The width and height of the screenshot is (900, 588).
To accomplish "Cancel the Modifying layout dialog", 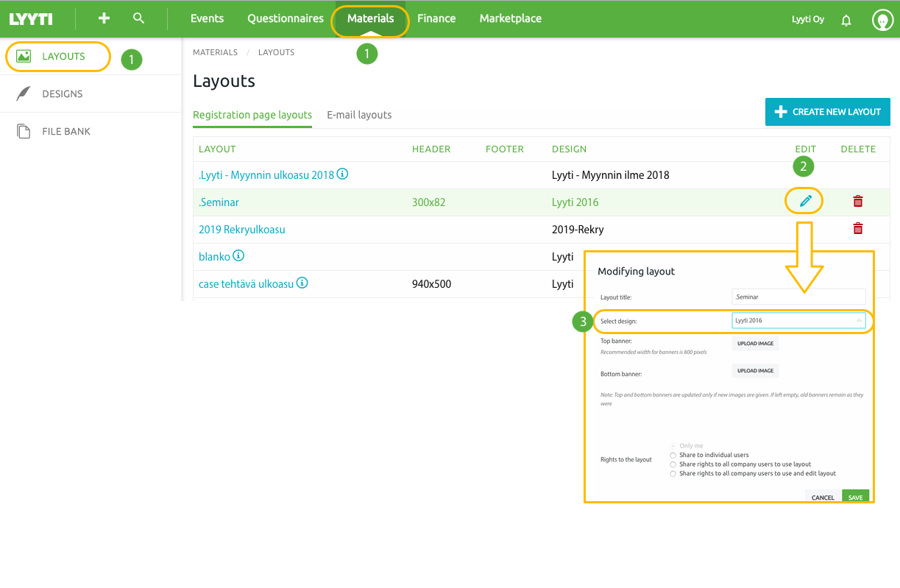I will coord(823,497).
